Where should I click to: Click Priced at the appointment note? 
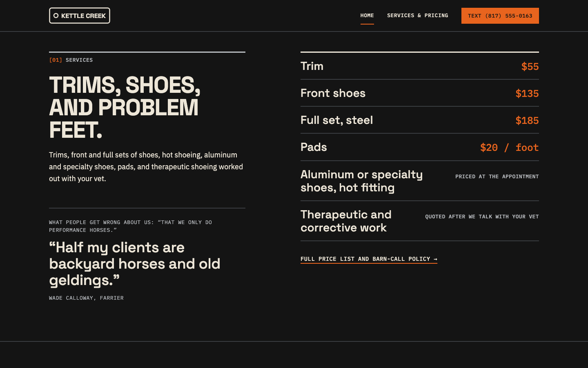pyautogui.click(x=497, y=177)
